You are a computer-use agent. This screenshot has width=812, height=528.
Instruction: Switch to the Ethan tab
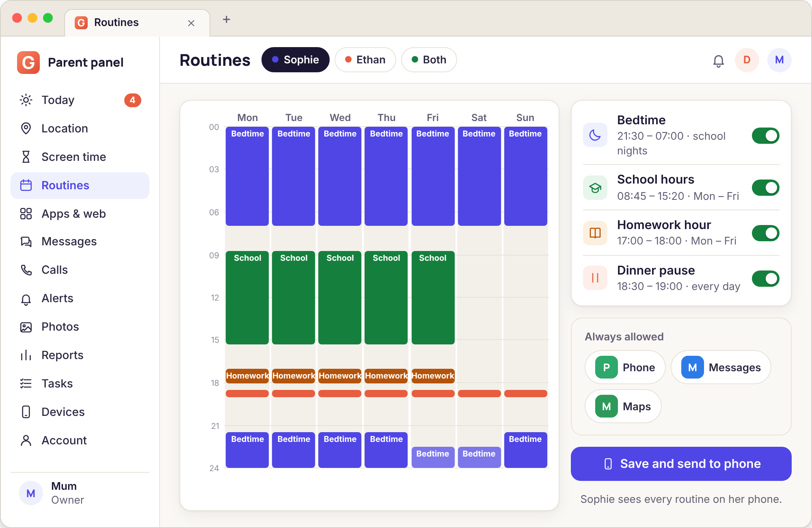[365, 60]
